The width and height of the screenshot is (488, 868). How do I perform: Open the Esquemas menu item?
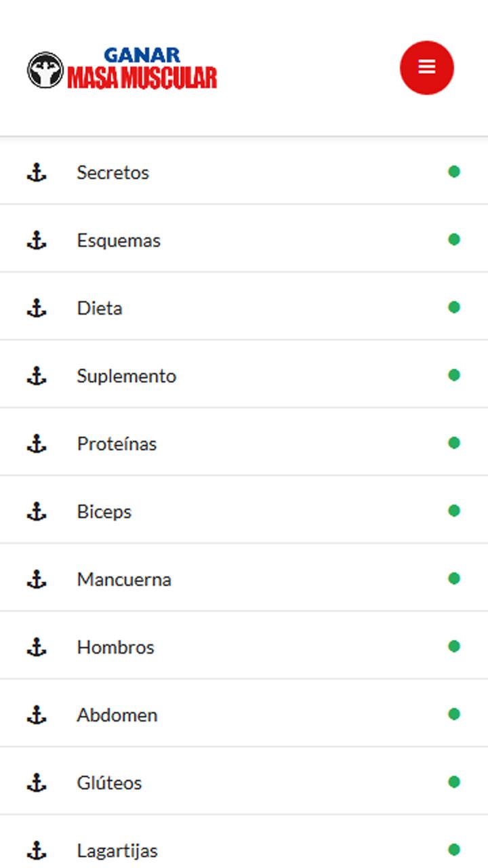tap(119, 240)
